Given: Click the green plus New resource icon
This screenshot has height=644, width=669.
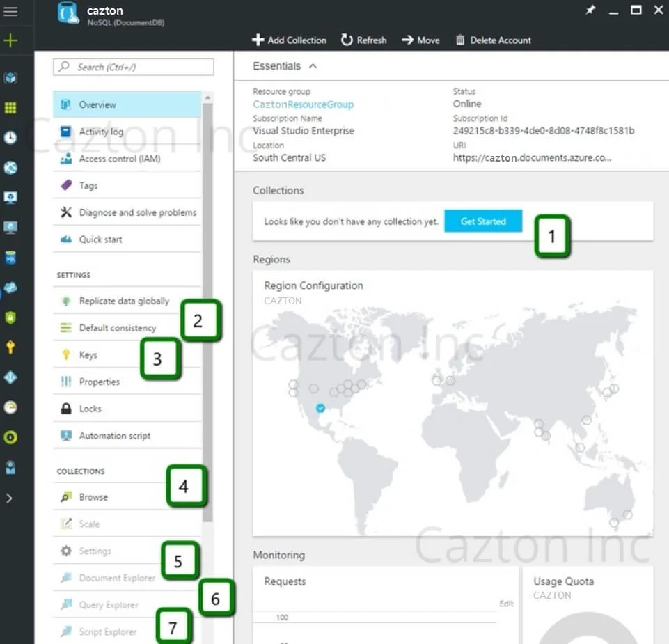Looking at the screenshot, I should [x=10, y=40].
